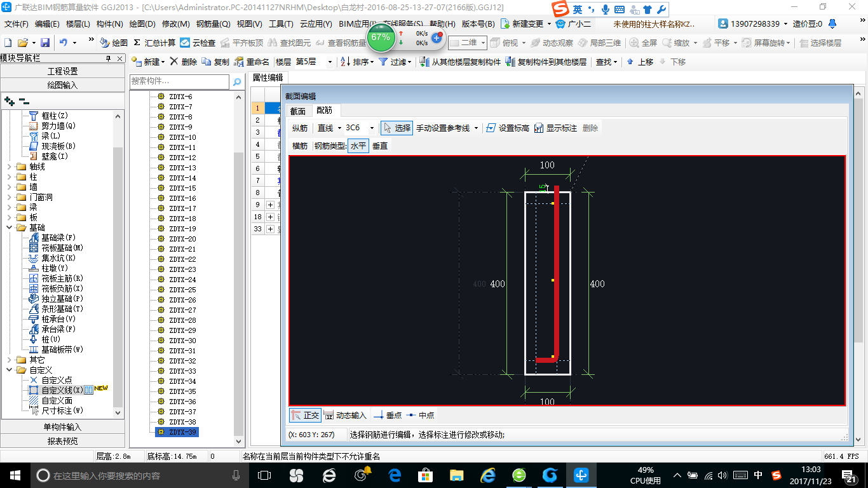
Task: Start 云检查 cloud check
Action: click(198, 43)
